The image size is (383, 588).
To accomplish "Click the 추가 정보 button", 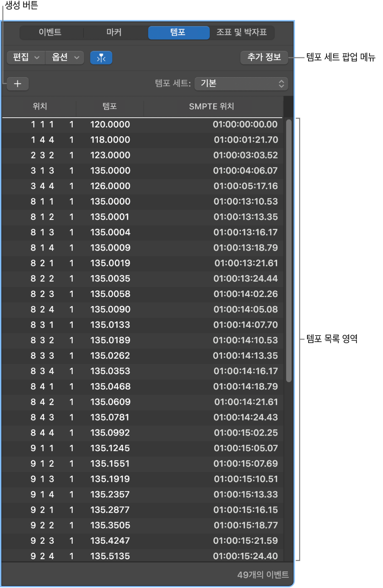I will (264, 57).
